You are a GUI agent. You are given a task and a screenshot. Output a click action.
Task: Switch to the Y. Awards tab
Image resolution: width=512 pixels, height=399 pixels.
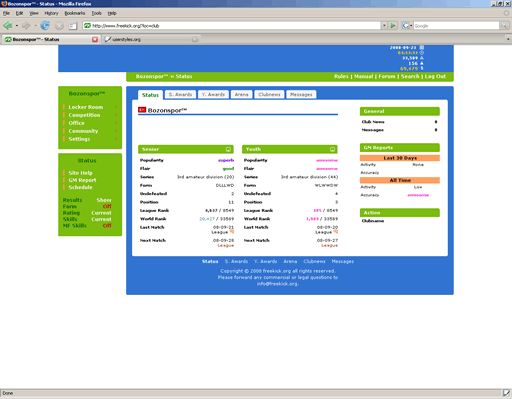tap(213, 95)
